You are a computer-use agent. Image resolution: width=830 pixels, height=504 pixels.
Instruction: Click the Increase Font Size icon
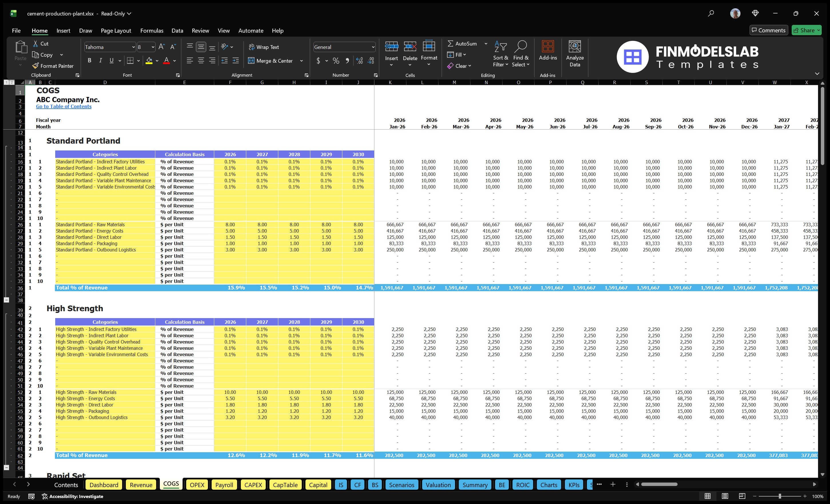[x=162, y=47]
